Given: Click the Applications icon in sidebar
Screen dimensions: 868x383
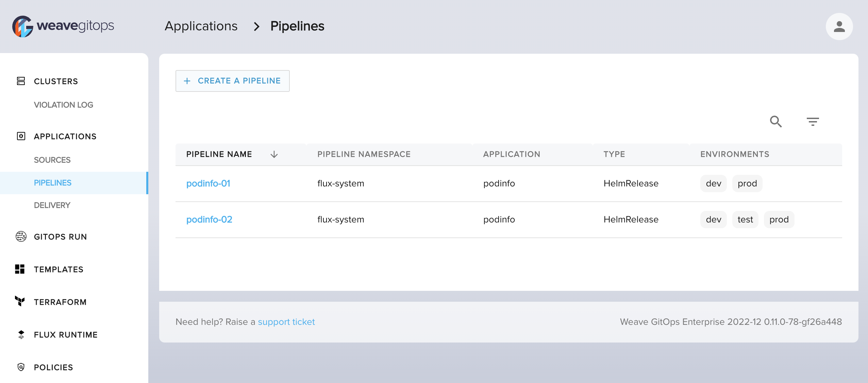Looking at the screenshot, I should [20, 136].
